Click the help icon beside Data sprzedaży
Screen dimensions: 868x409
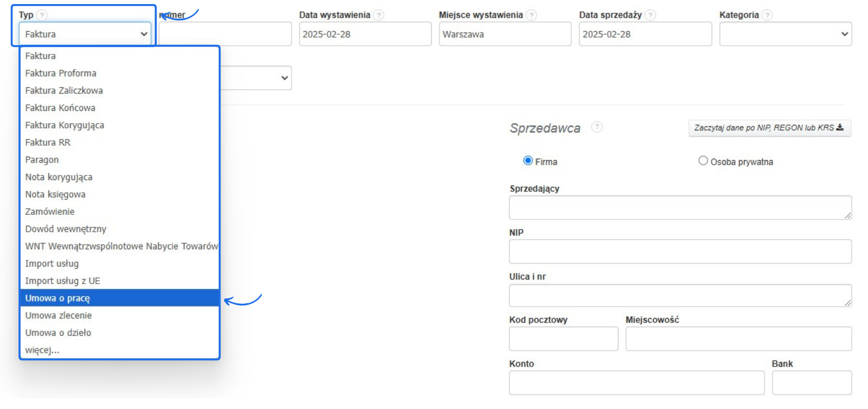650,15
